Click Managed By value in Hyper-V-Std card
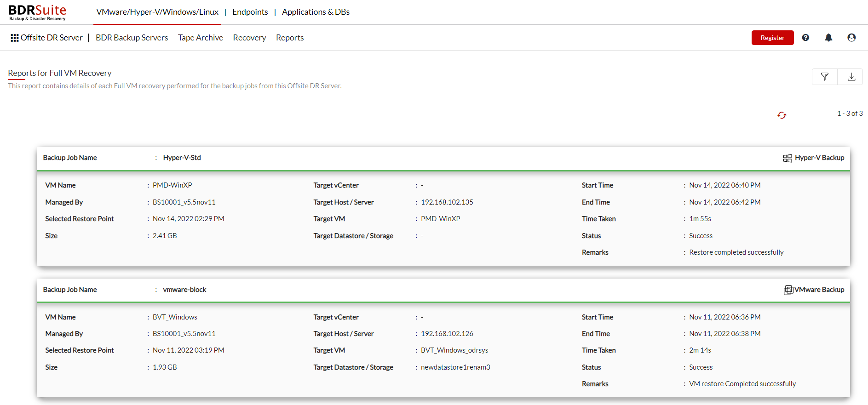This screenshot has height=405, width=868. click(184, 202)
